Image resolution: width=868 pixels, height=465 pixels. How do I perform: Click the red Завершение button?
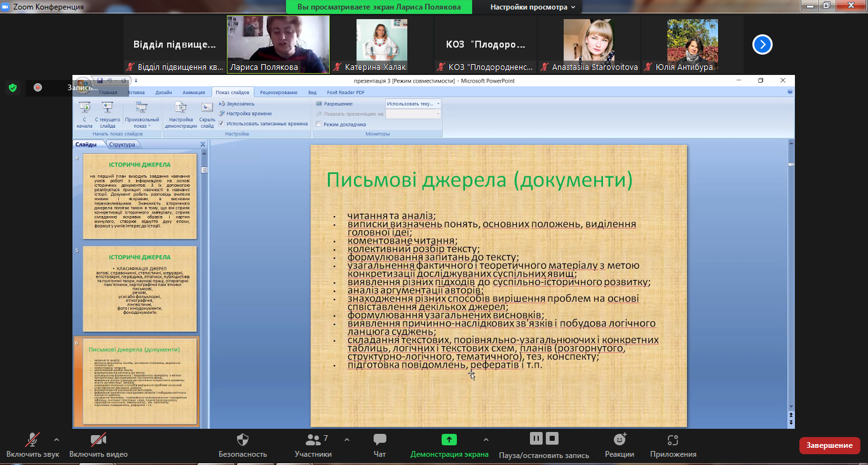coord(829,445)
